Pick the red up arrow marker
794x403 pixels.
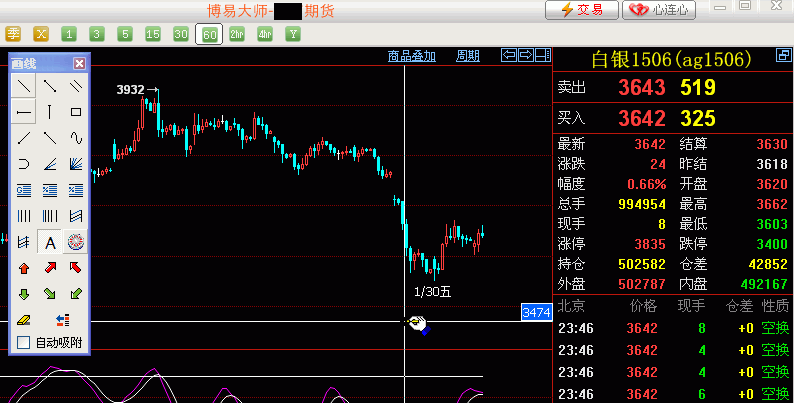[23, 268]
